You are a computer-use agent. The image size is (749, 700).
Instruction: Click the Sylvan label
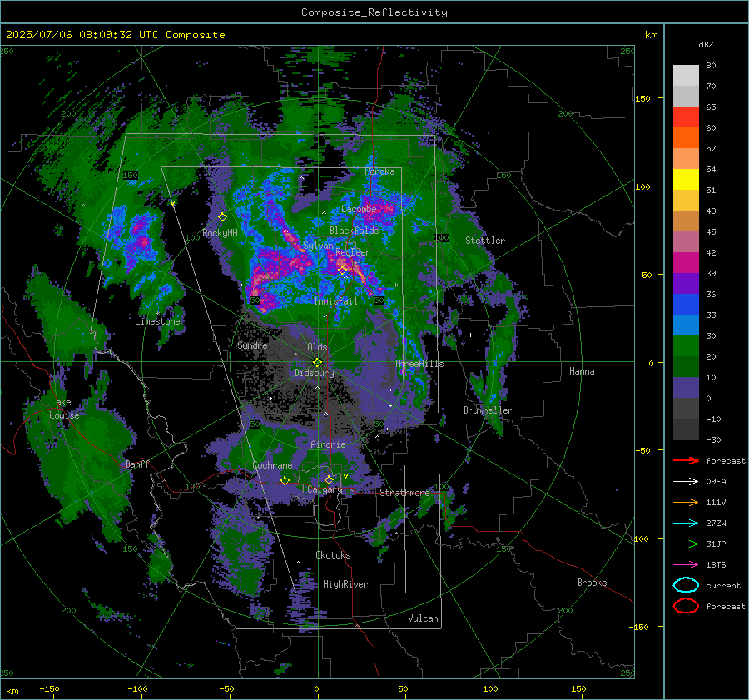coord(318,246)
